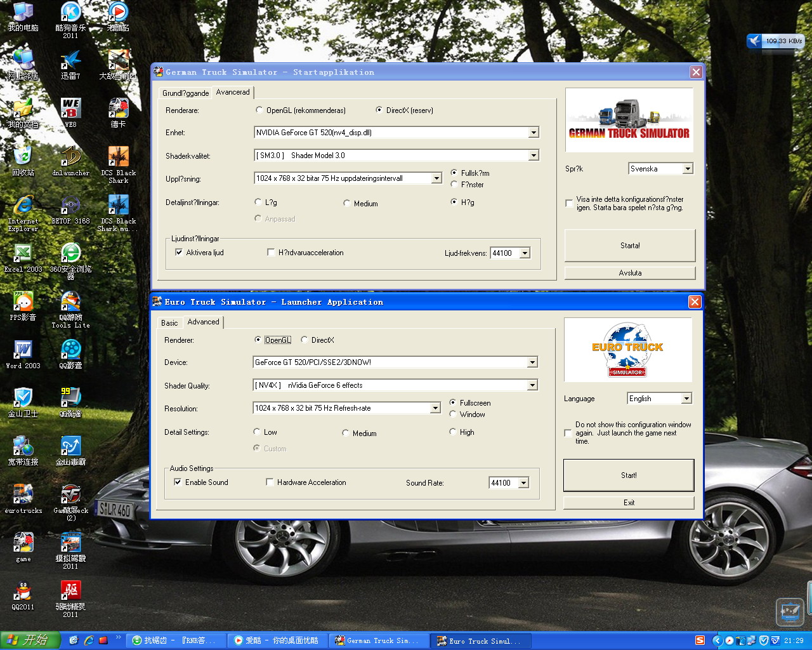812x650 pixels.
Task: Click the Euro Truck Simul taskbar button
Action: [x=481, y=641]
